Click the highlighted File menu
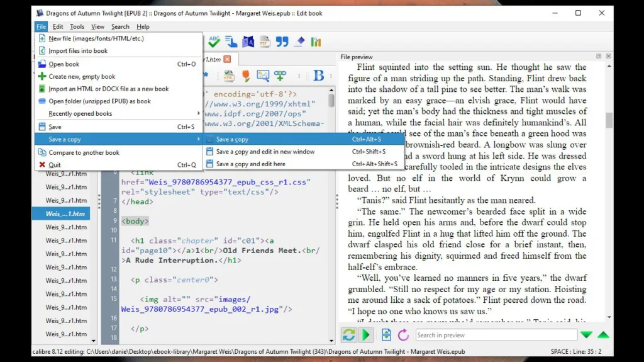This screenshot has height=362, width=644. coord(41,26)
